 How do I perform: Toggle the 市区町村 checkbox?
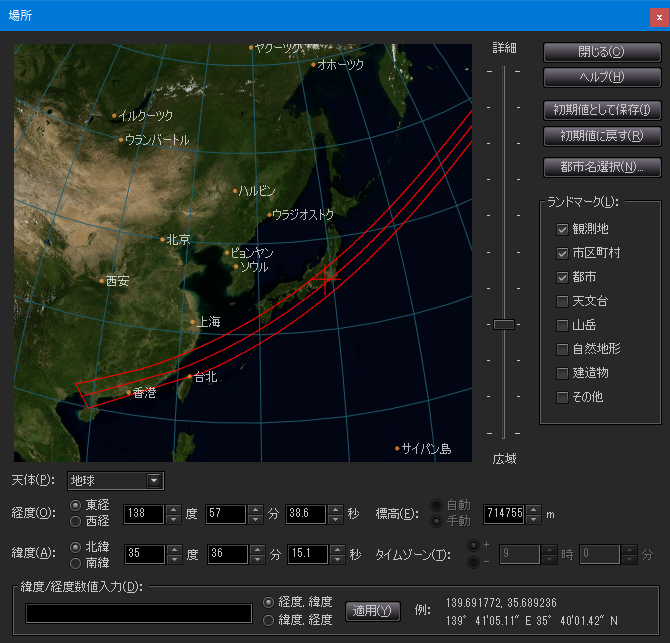[x=563, y=253]
